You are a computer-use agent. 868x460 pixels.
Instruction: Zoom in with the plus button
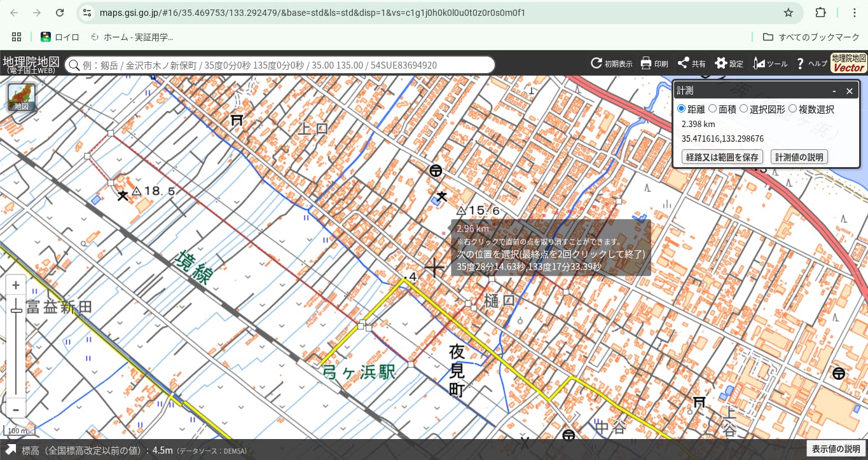[x=16, y=286]
